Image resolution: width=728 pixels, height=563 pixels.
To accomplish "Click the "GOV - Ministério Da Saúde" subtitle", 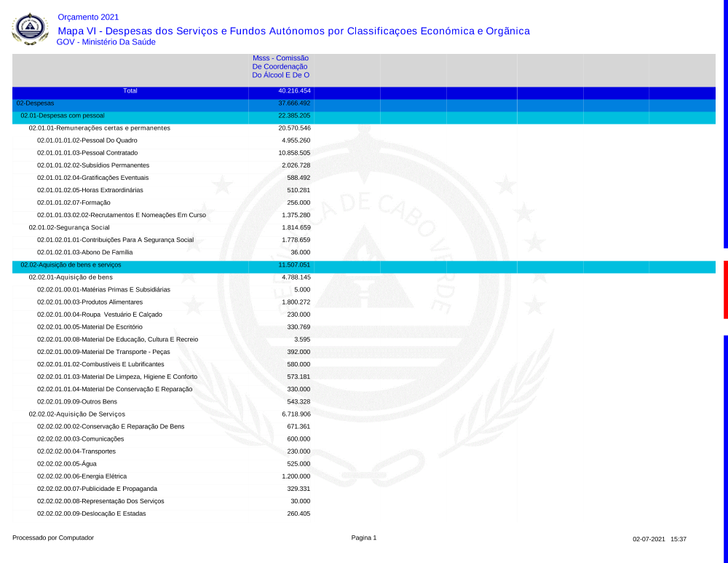I will 106,42.
